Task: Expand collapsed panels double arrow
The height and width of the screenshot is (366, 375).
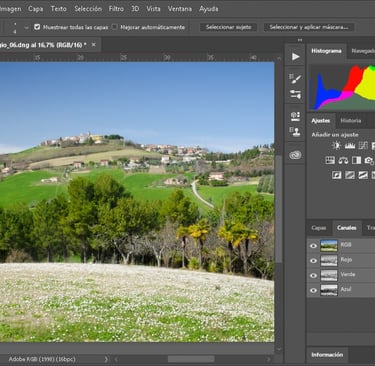Action: tap(300, 40)
